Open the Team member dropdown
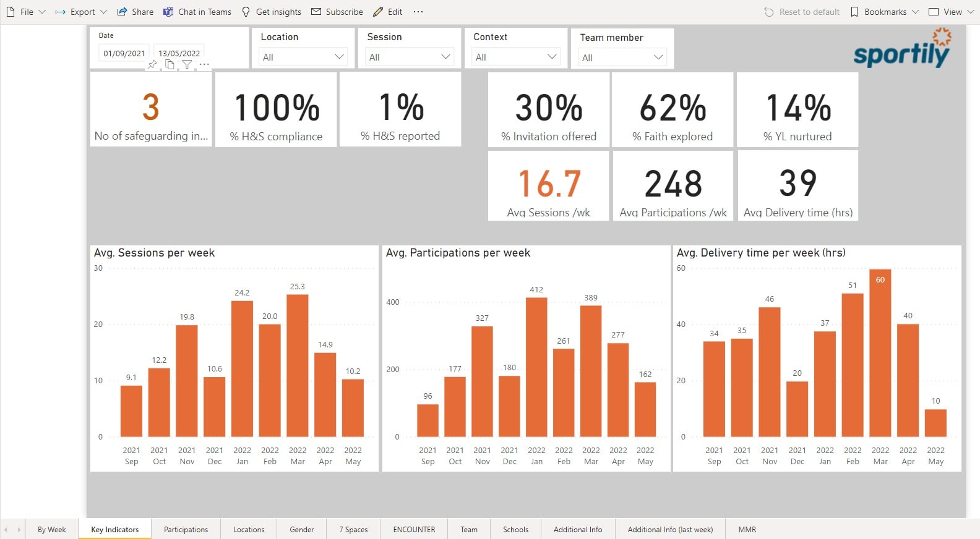Image resolution: width=980 pixels, height=539 pixels. pyautogui.click(x=622, y=57)
